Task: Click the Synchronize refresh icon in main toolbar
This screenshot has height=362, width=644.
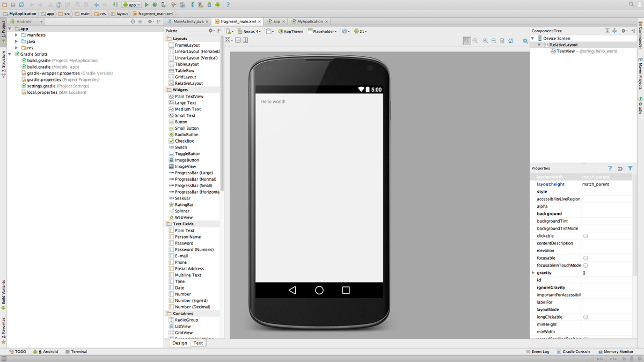Action: pos(21,5)
